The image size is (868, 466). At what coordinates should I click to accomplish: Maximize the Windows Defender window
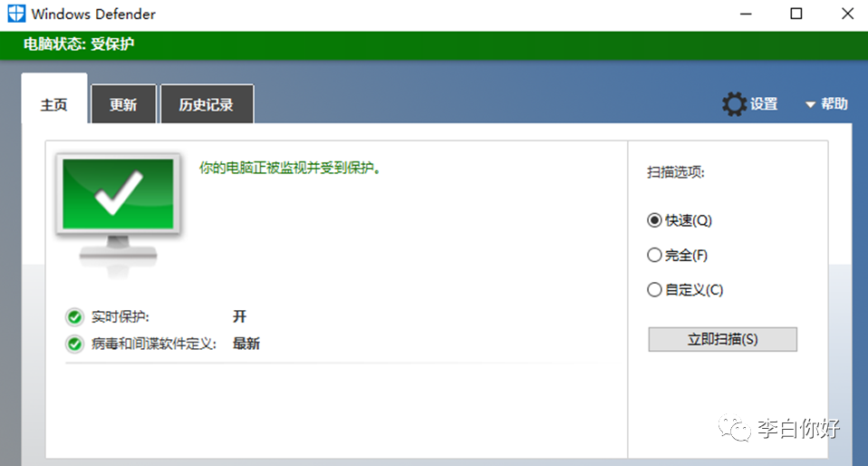tap(796, 14)
